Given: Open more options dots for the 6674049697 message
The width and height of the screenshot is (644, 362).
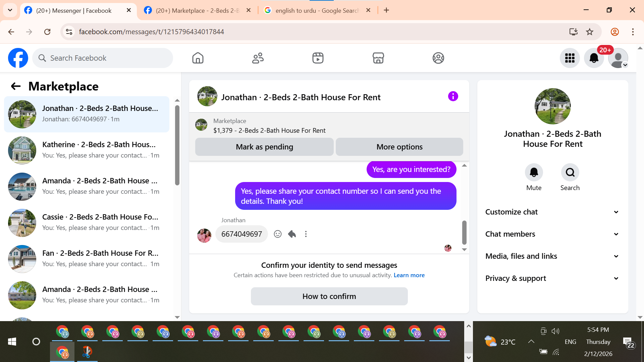Looking at the screenshot, I should coord(306,234).
